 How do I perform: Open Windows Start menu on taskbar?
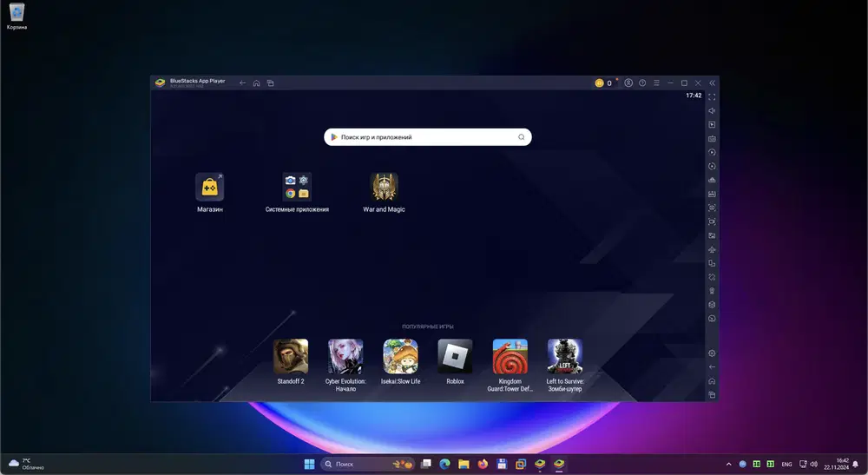pyautogui.click(x=310, y=464)
